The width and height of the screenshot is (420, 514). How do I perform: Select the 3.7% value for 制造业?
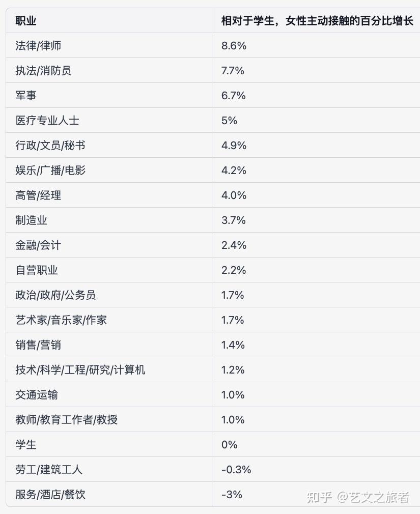click(x=234, y=220)
